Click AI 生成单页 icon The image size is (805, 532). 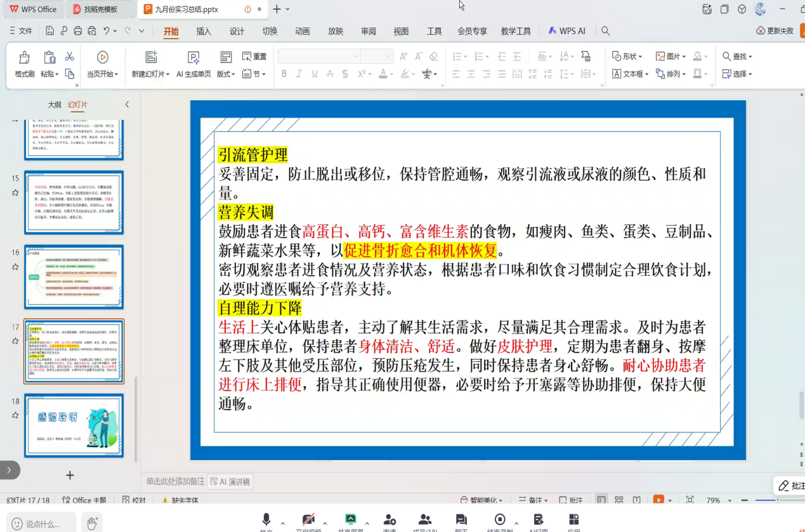pyautogui.click(x=193, y=58)
